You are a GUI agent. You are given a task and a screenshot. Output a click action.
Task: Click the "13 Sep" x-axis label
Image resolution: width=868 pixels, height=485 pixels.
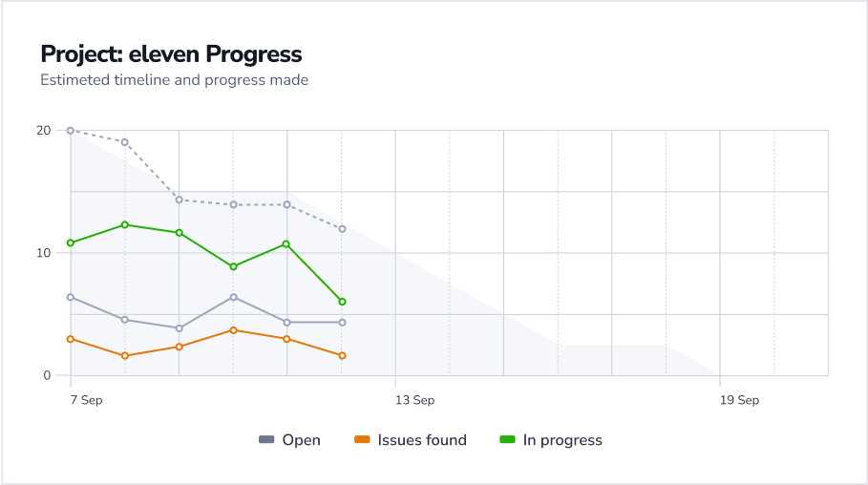coord(415,400)
